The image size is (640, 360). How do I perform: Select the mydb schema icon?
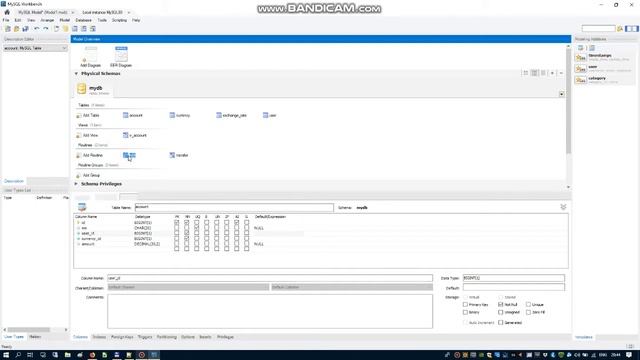pyautogui.click(x=82, y=89)
